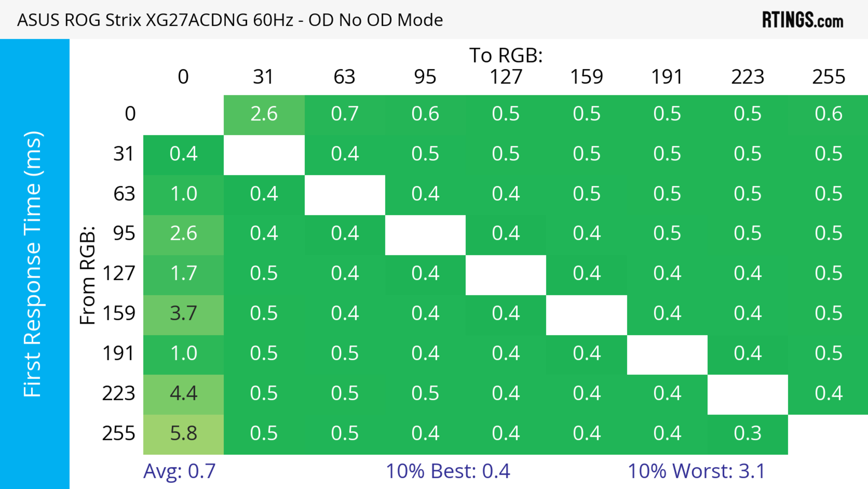The width and height of the screenshot is (868, 489).
Task: Click the 'Avg: 0.7' summary text
Action: coord(179,471)
